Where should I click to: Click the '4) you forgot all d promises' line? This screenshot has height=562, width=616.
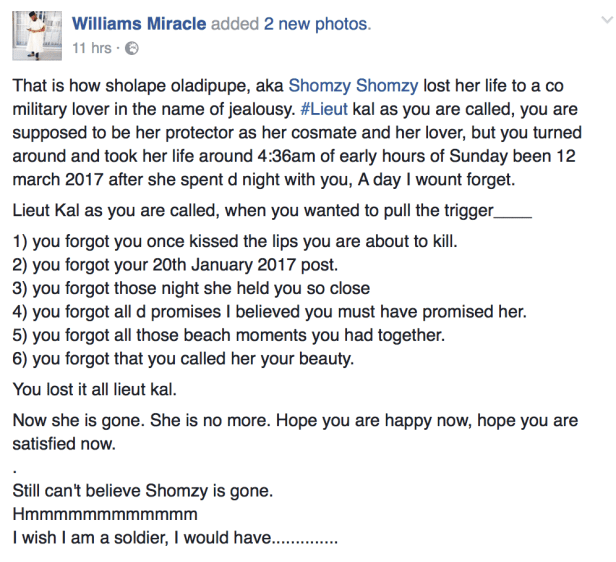point(269,312)
